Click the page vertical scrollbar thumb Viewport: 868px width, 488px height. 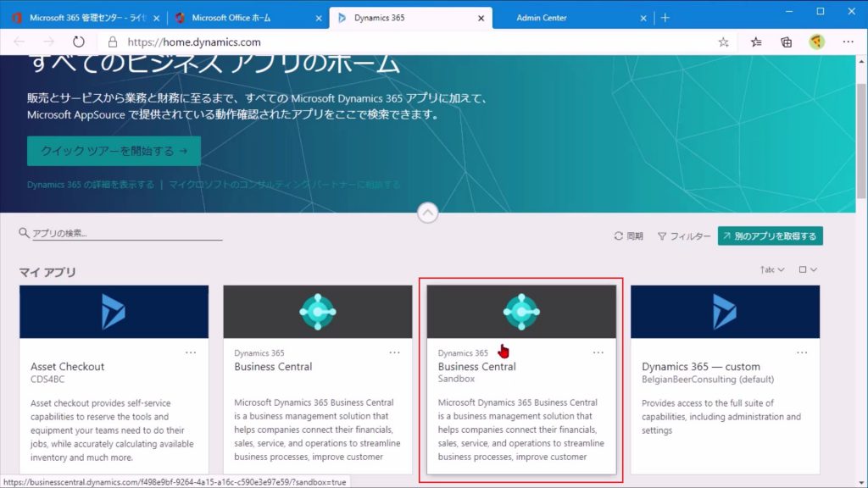(x=861, y=141)
